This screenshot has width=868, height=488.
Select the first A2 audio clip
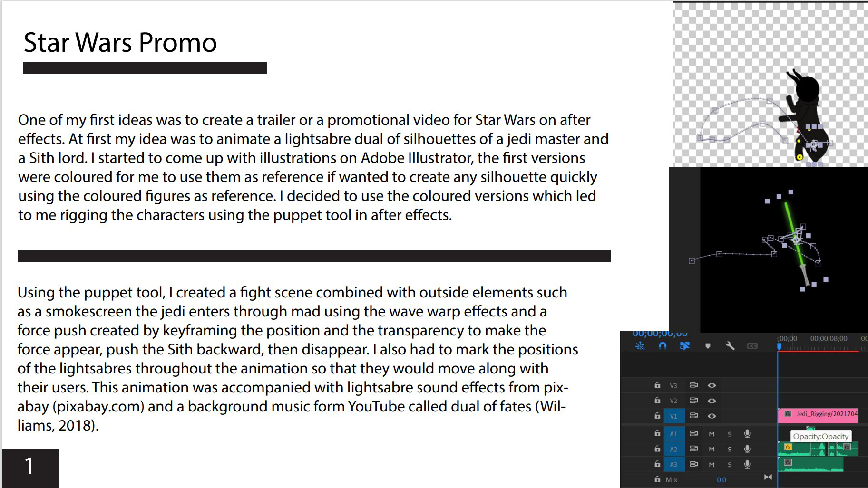[793, 449]
